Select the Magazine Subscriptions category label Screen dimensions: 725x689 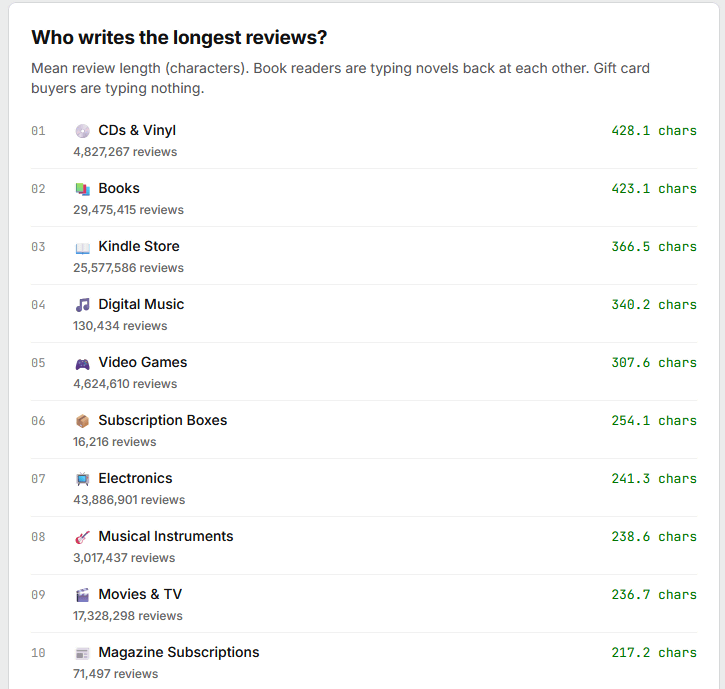tap(178, 652)
